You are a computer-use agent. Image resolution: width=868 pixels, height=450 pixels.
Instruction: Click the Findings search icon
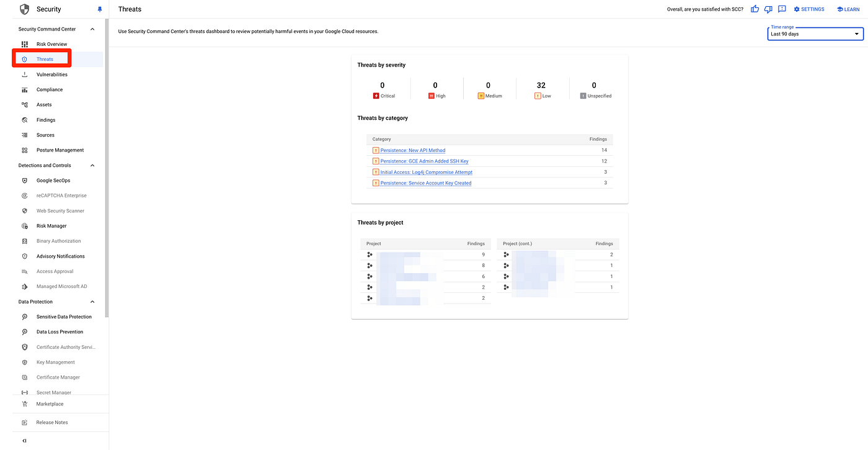(x=25, y=120)
